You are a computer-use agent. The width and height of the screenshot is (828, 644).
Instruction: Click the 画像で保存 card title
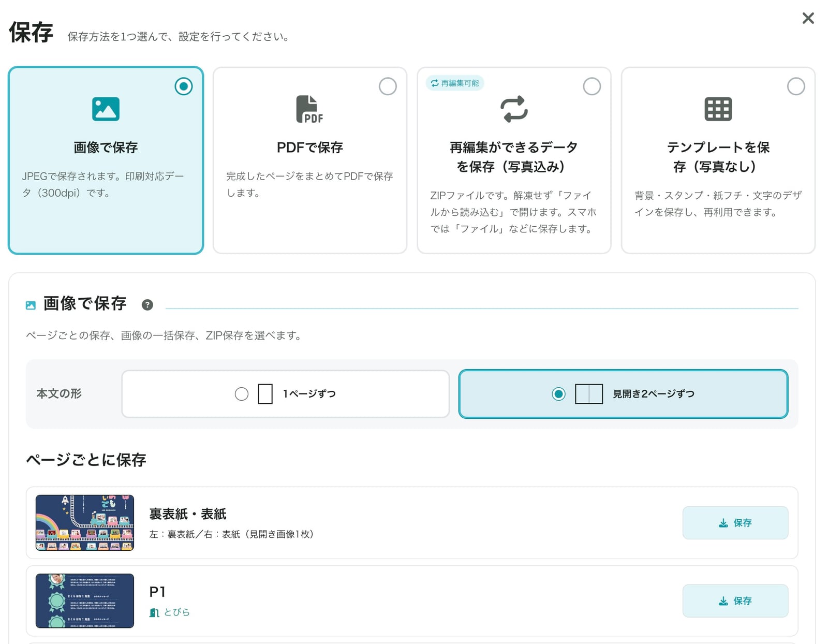point(106,148)
